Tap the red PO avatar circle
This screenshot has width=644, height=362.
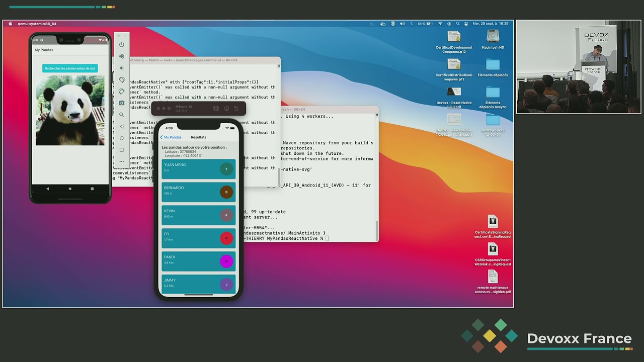pyautogui.click(x=226, y=238)
